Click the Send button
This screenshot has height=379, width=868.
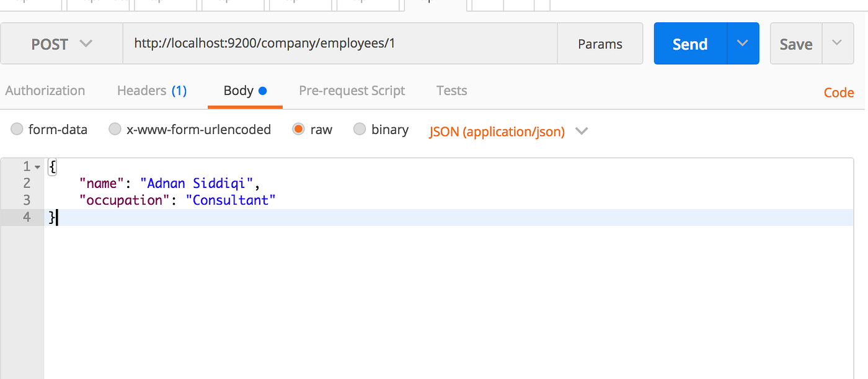[689, 43]
